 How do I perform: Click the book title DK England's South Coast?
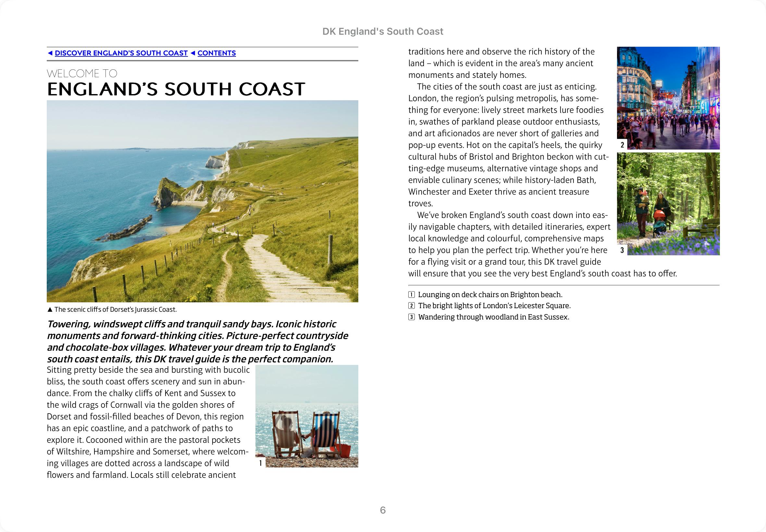382,31
